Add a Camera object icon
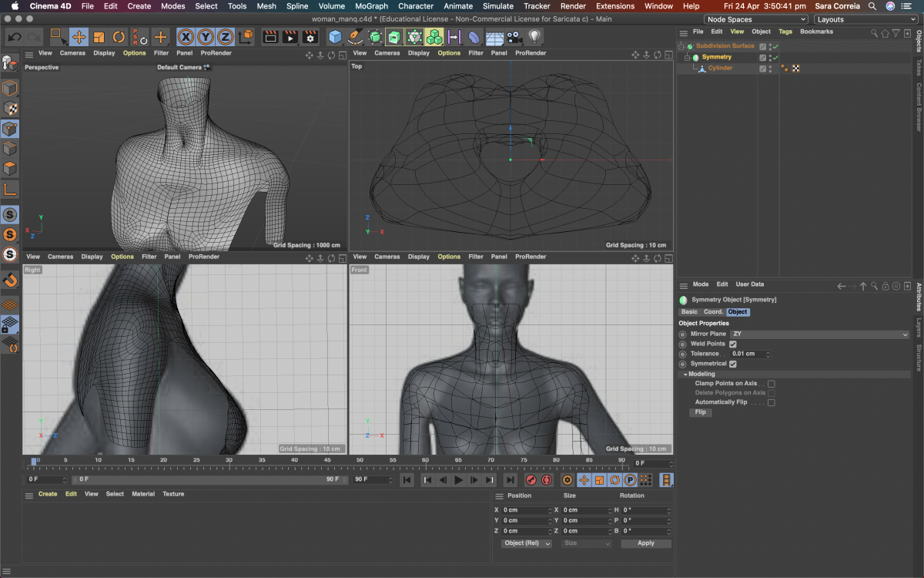Viewport: 924px width, 578px height. 514,37
